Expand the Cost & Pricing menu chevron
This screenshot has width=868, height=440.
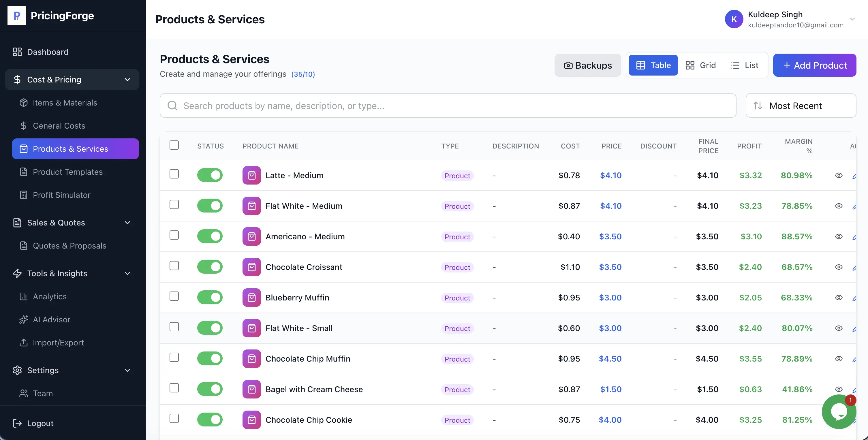tap(127, 80)
